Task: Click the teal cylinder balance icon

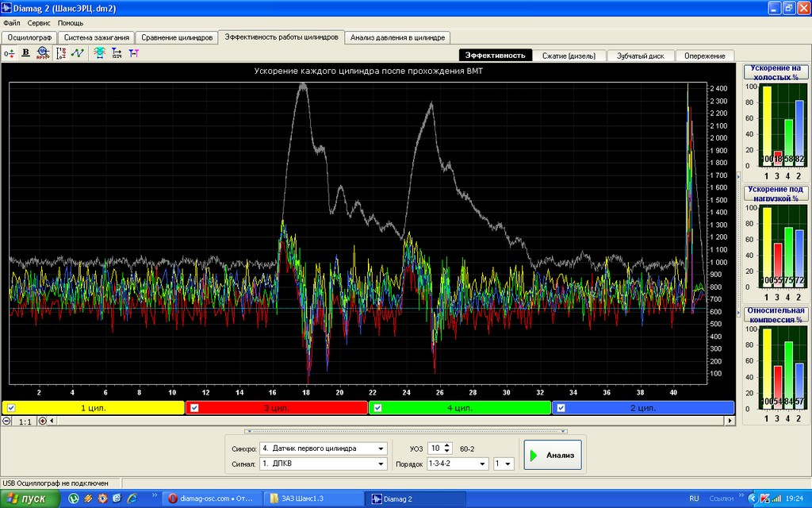Action: [99, 53]
